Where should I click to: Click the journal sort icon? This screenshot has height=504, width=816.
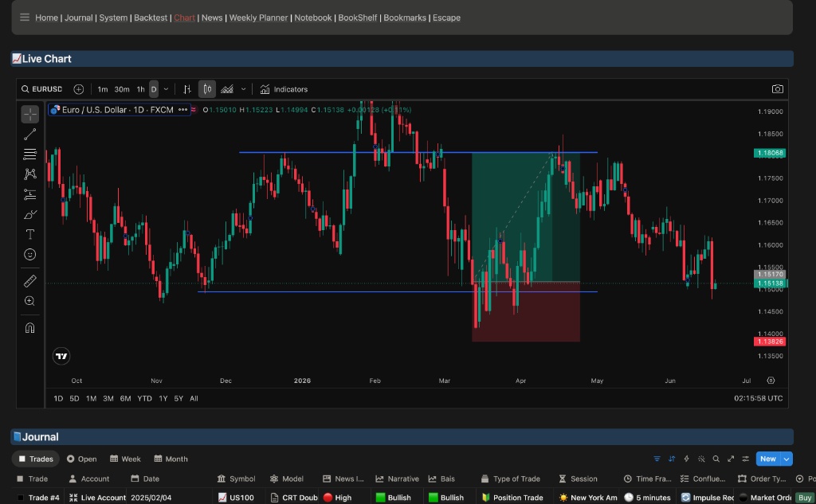pyautogui.click(x=672, y=459)
